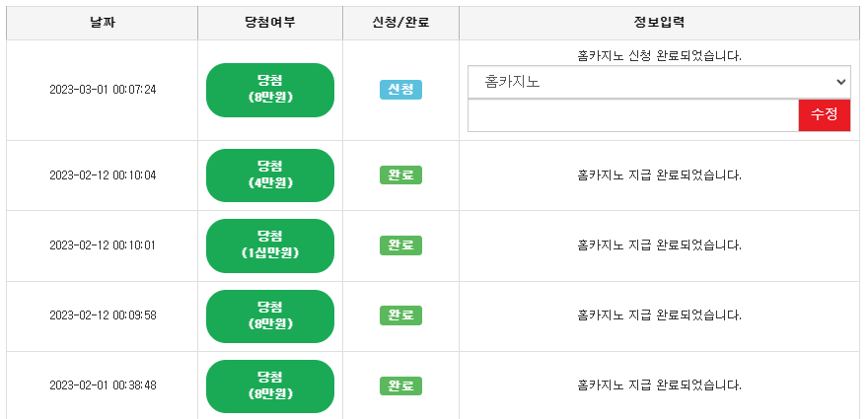Click the 정보입력 column header
This screenshot has width=868, height=419.
pyautogui.click(x=659, y=23)
